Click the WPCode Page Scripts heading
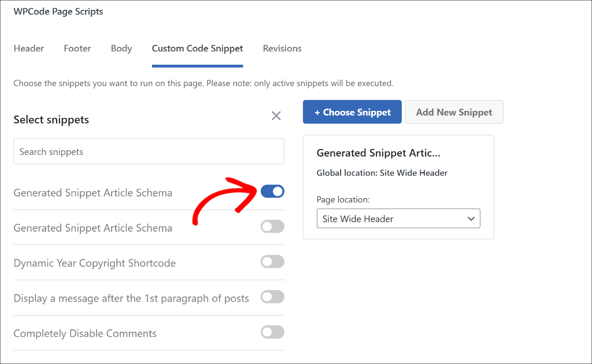 [58, 11]
